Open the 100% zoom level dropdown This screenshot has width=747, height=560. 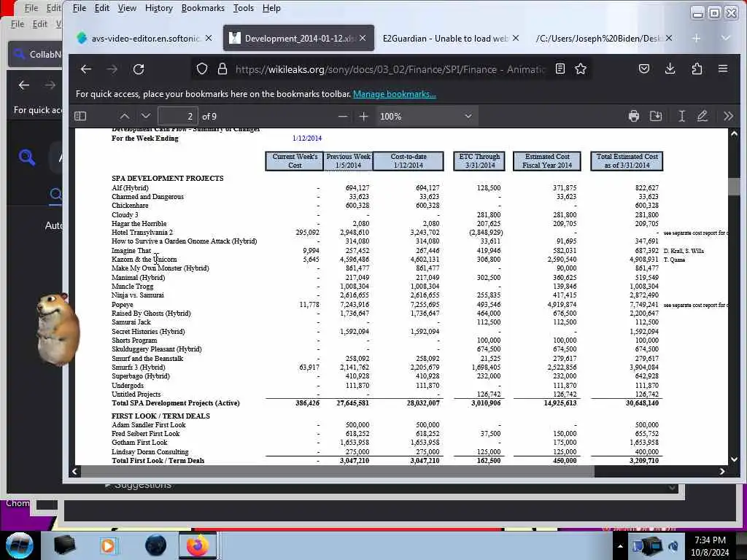click(x=425, y=116)
